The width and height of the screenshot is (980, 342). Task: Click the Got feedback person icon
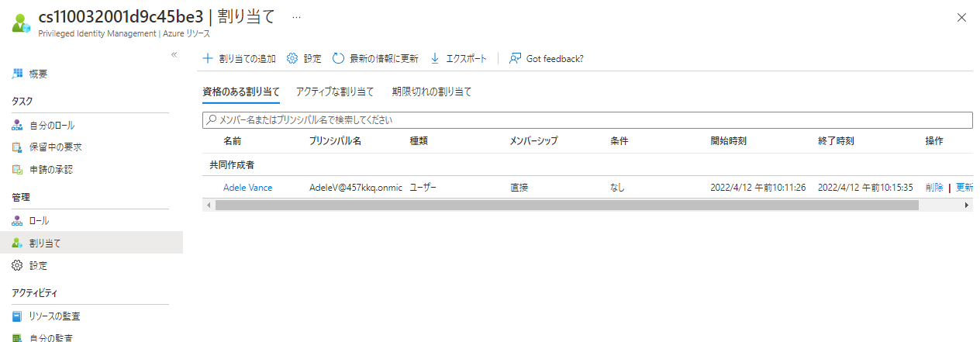click(x=516, y=58)
